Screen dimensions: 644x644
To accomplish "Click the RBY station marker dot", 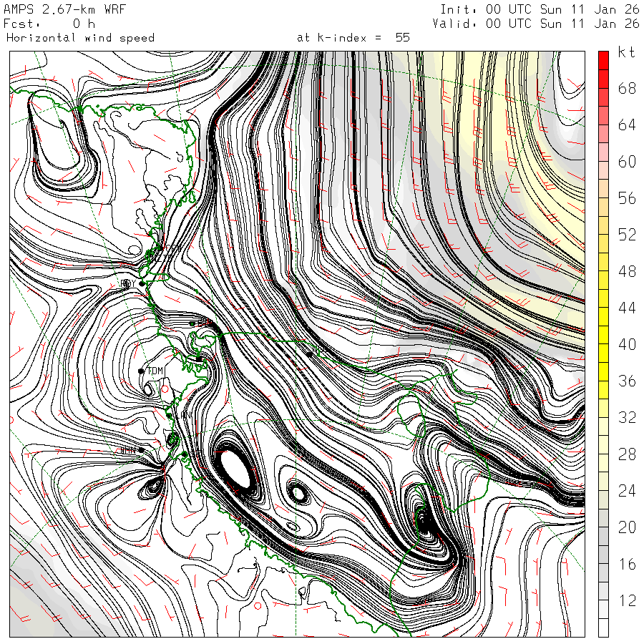I will coord(142,283).
